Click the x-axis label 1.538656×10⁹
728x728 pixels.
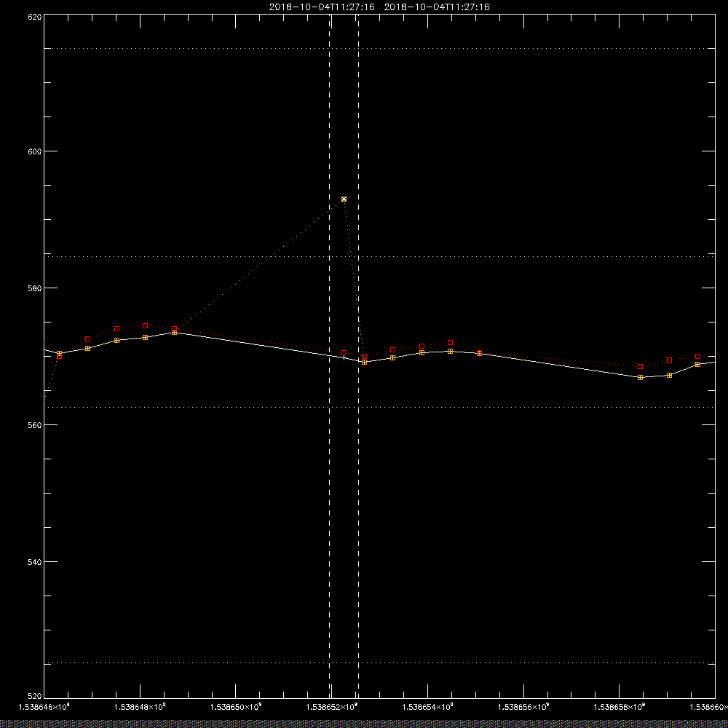[523, 707]
